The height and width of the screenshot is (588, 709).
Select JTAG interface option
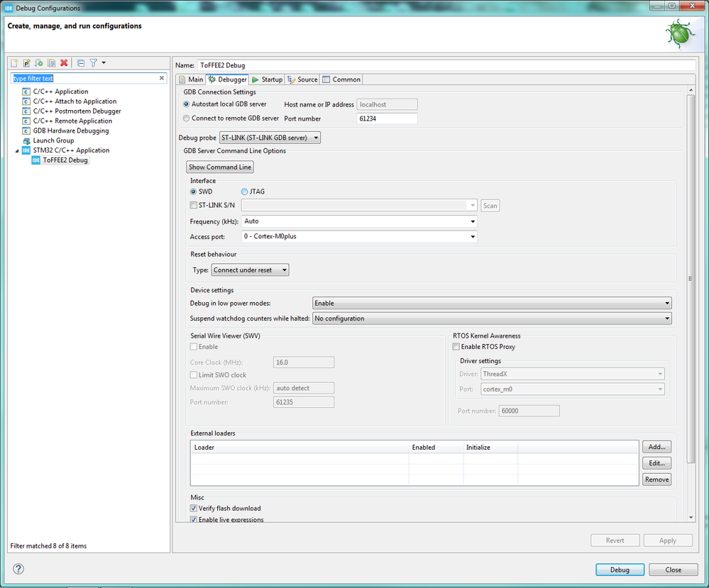point(245,192)
